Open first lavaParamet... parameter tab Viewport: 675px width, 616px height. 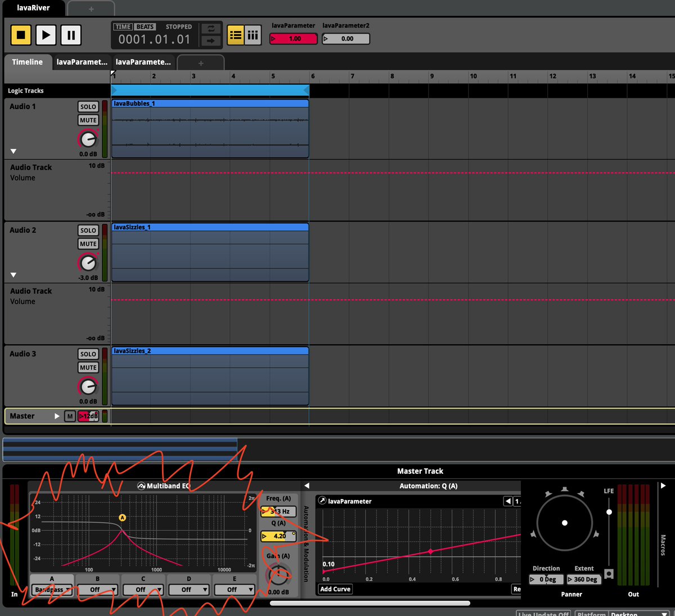tap(82, 62)
